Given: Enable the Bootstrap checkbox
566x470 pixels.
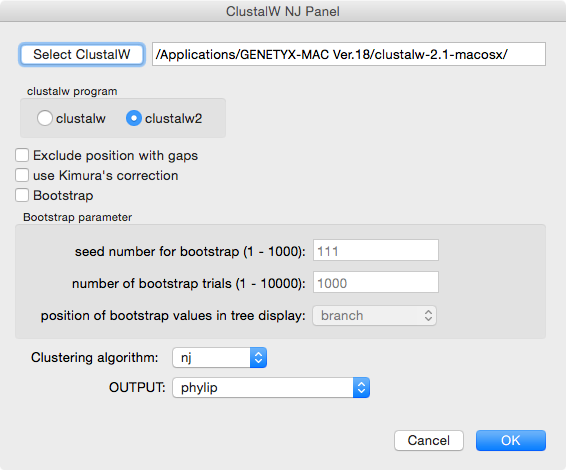Looking at the screenshot, I should click(22, 195).
